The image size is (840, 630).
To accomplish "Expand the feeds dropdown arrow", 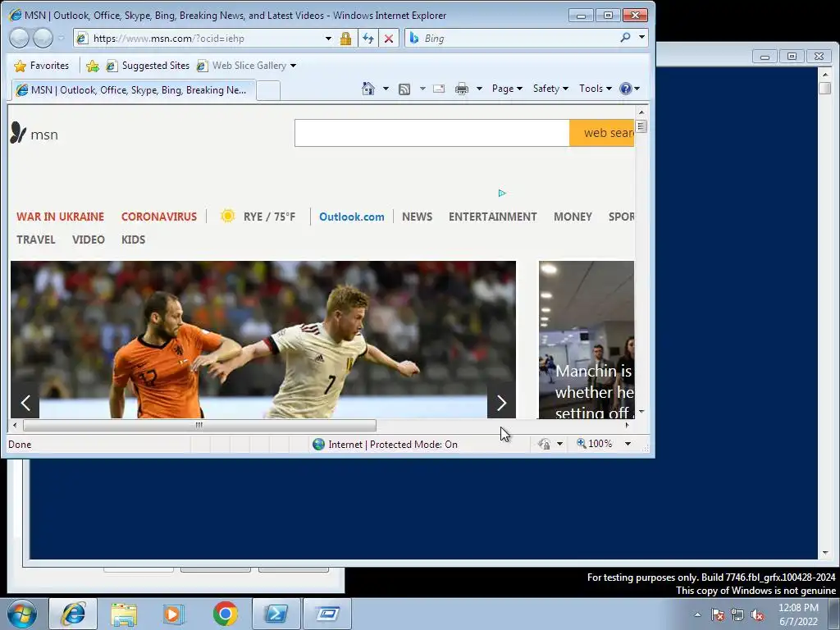I will 422,89.
